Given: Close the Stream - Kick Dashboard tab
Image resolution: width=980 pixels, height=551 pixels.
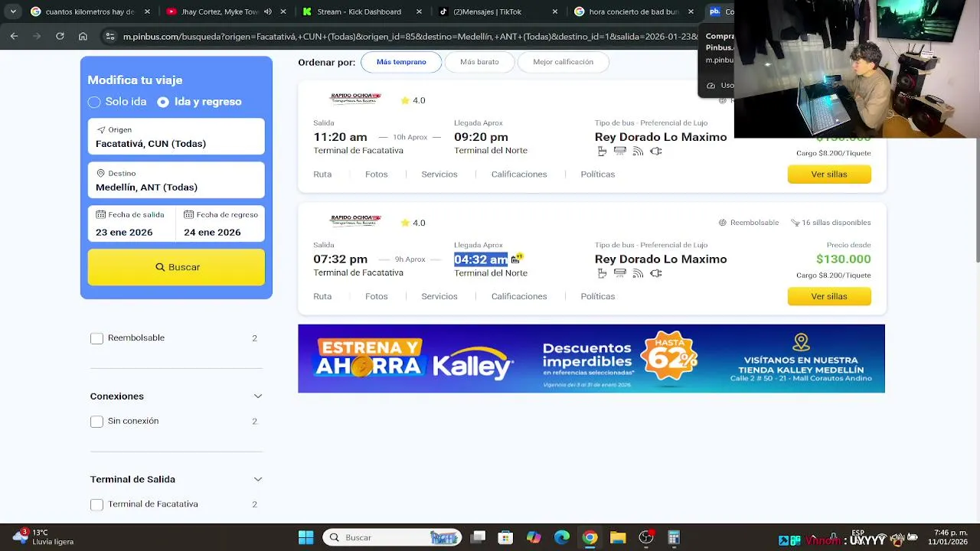Looking at the screenshot, I should coord(419,11).
